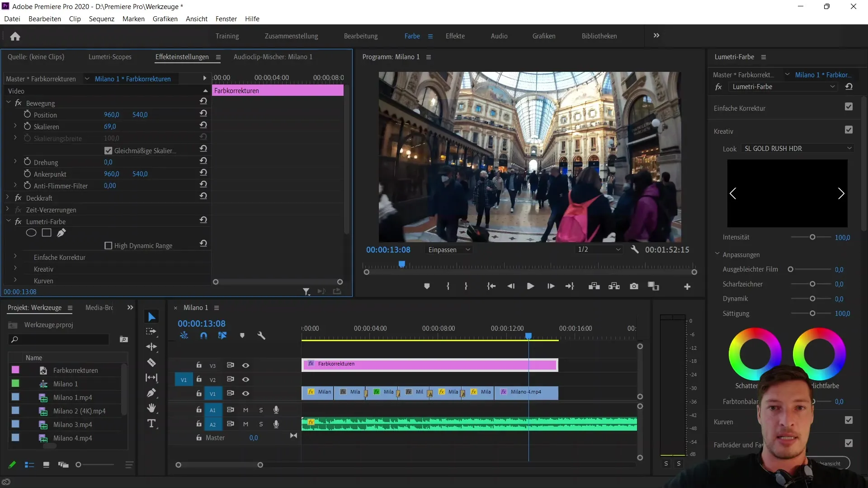Open the Button Editor plus icon
Screen dimensions: 868x488
point(687,286)
